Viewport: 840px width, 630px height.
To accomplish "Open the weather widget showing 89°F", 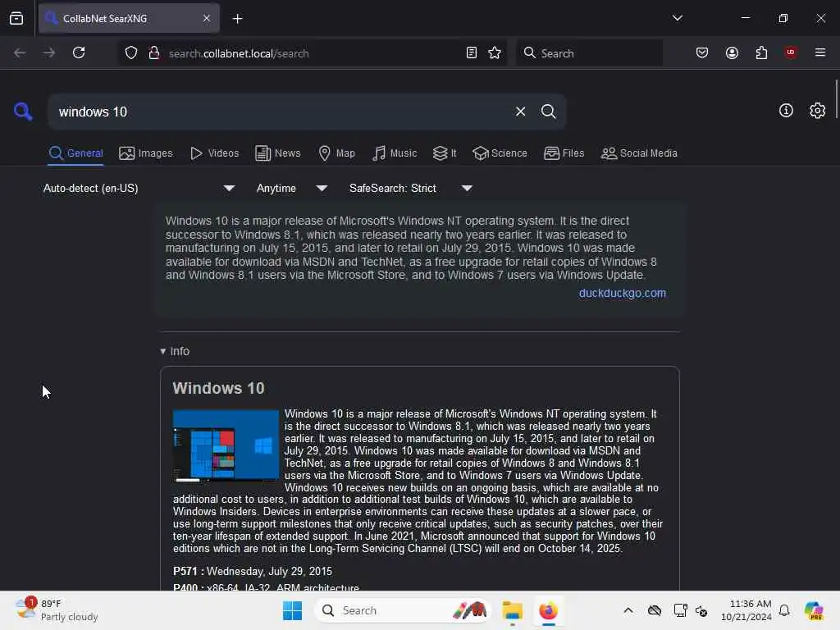I will tap(57, 609).
